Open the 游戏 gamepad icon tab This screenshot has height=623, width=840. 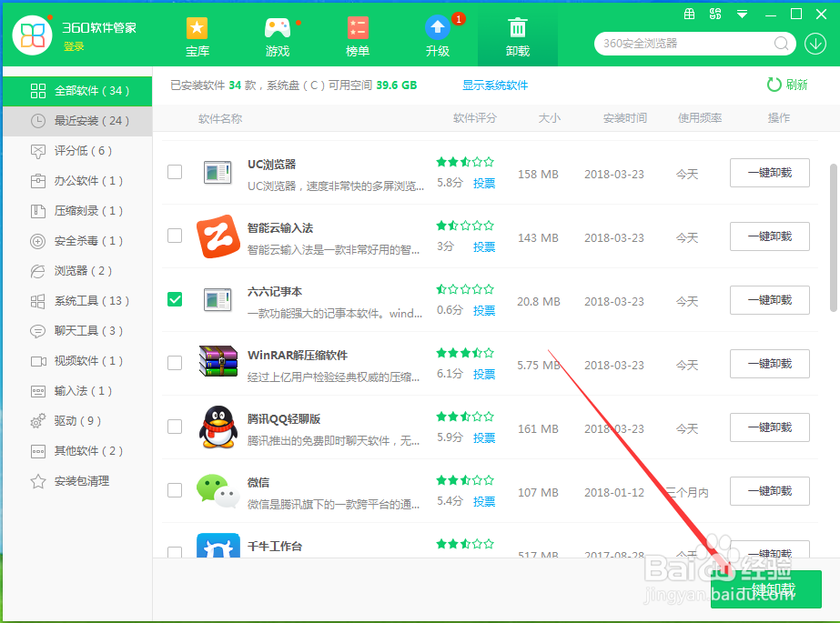(x=278, y=37)
